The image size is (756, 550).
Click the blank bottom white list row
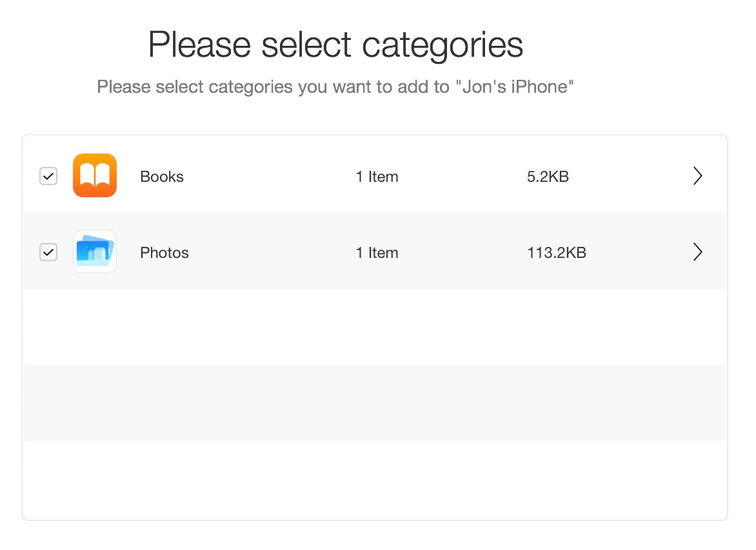375,479
